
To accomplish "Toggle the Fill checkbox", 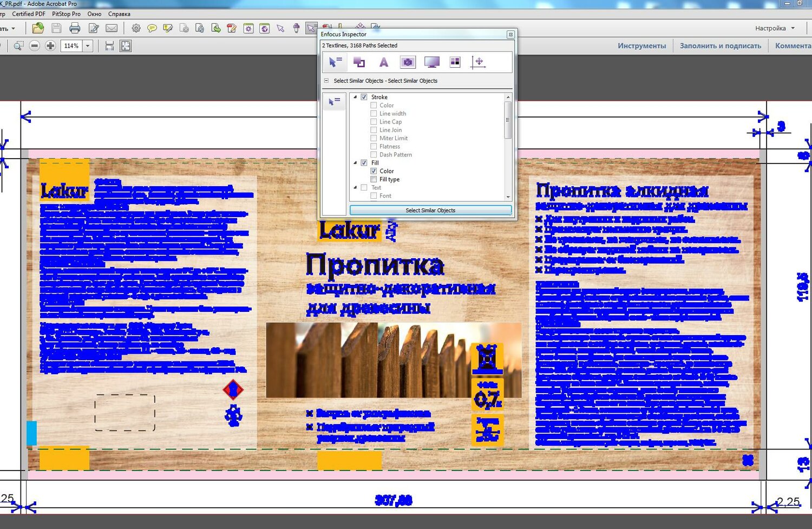I will click(x=364, y=163).
